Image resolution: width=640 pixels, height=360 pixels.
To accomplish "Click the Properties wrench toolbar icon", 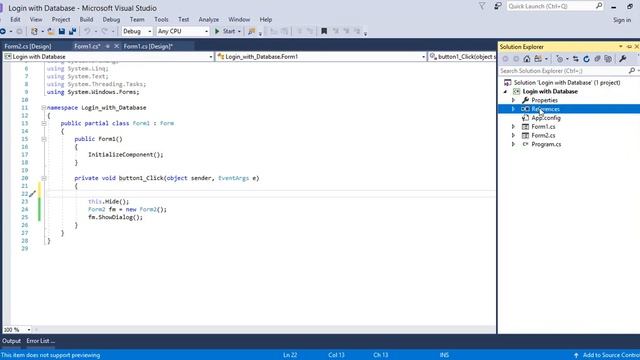I will (x=623, y=59).
